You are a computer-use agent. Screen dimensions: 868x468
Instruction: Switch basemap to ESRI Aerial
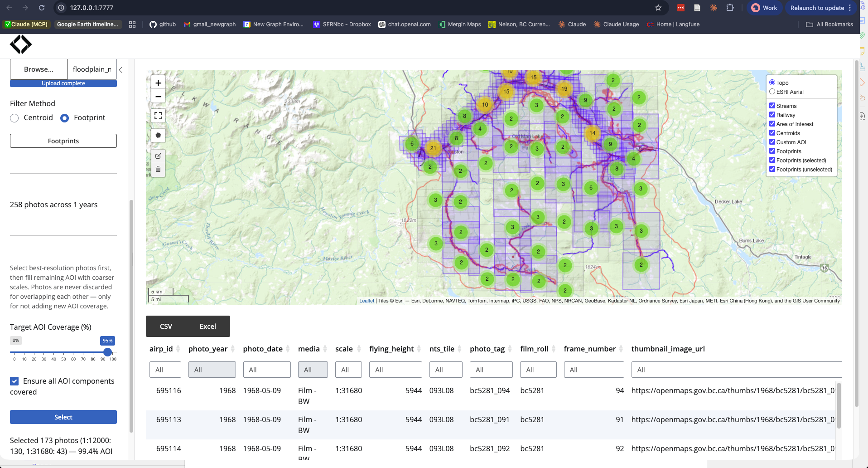772,91
